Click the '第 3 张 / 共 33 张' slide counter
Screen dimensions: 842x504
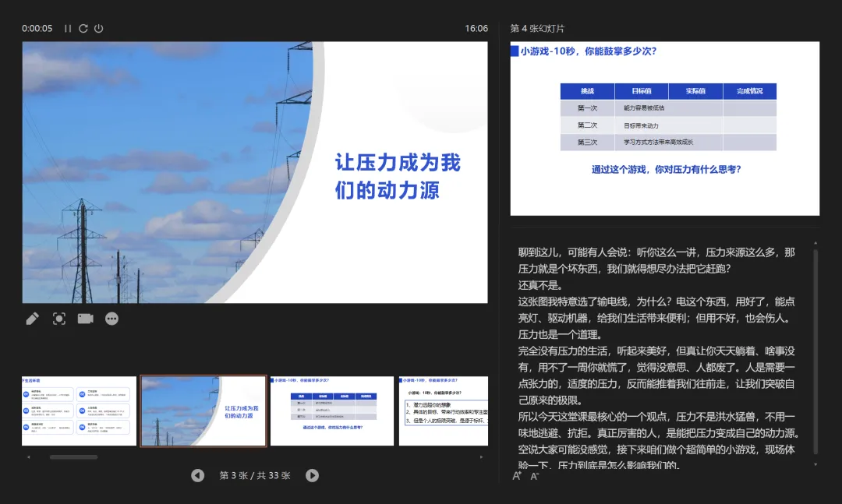point(255,475)
